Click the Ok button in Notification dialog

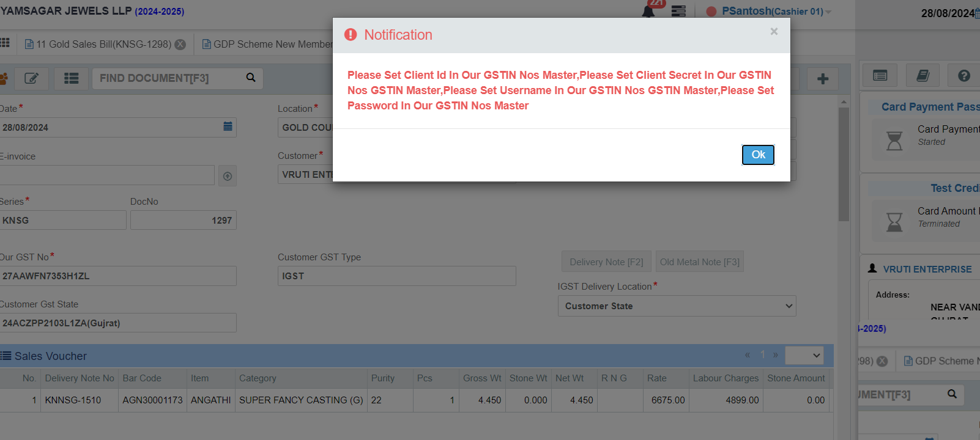(758, 155)
